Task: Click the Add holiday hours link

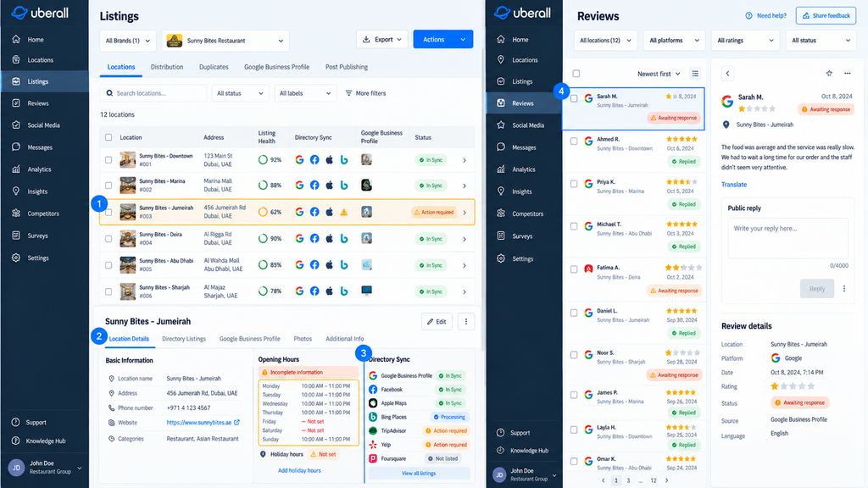Action: 299,470
